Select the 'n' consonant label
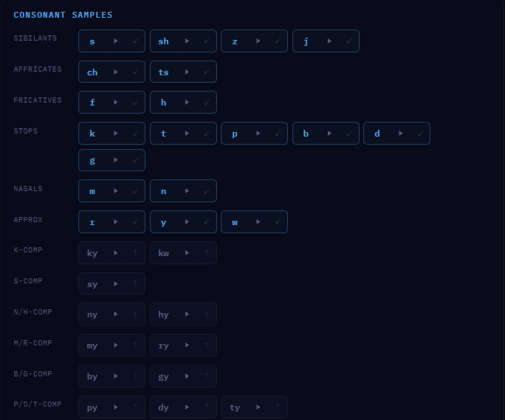 [x=163, y=191]
